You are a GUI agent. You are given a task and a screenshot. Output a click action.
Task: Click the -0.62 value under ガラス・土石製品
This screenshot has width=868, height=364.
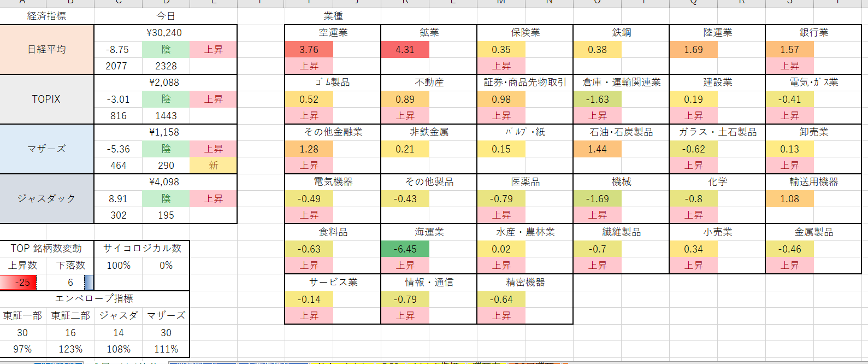(693, 149)
